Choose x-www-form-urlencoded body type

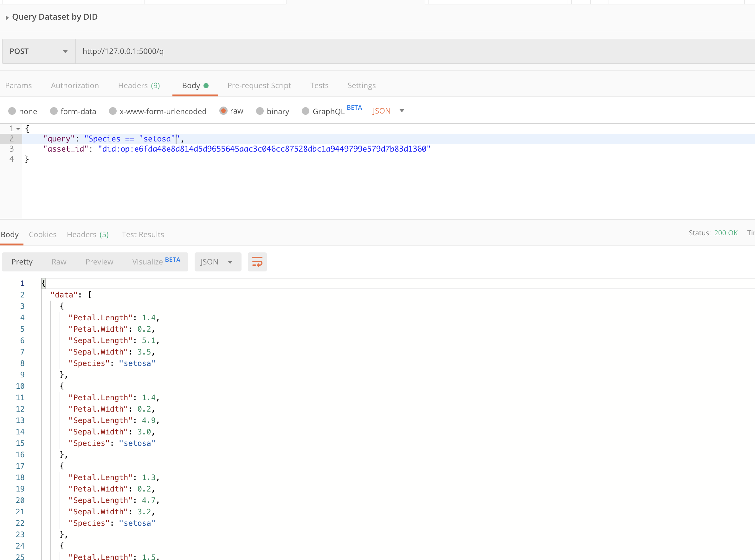click(x=113, y=111)
